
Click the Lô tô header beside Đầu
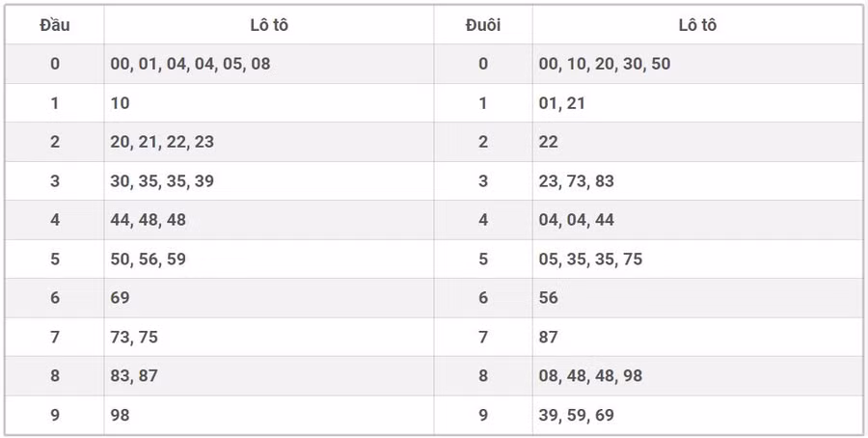click(x=268, y=25)
